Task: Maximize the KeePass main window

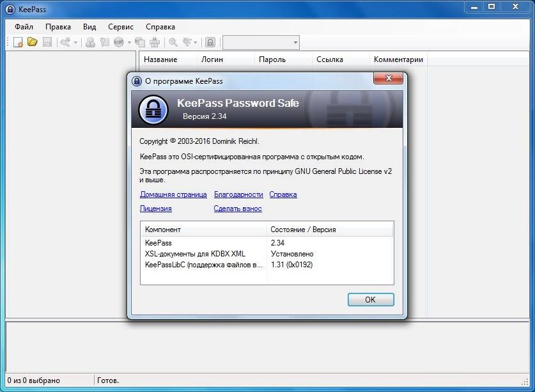Action: 492,7
